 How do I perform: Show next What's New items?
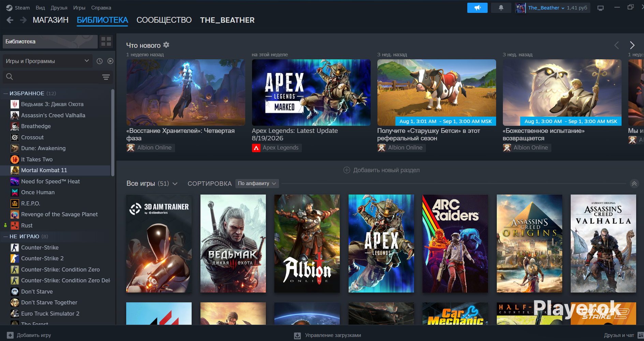tap(632, 45)
